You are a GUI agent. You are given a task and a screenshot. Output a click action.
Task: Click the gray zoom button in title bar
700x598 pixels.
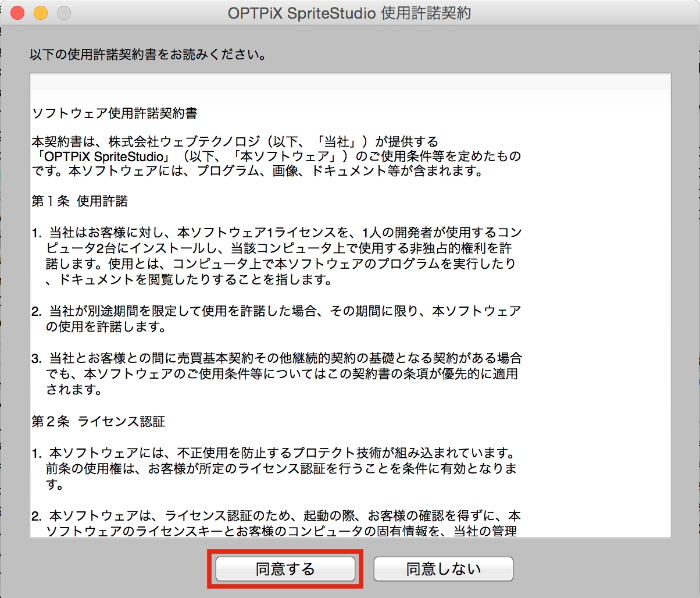pos(63,13)
